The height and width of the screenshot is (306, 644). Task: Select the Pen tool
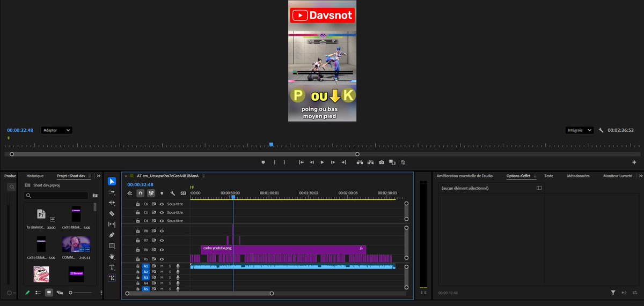(x=112, y=235)
